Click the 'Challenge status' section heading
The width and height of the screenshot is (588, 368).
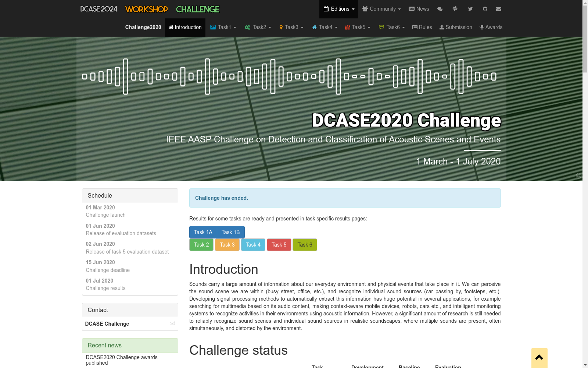pyautogui.click(x=239, y=350)
